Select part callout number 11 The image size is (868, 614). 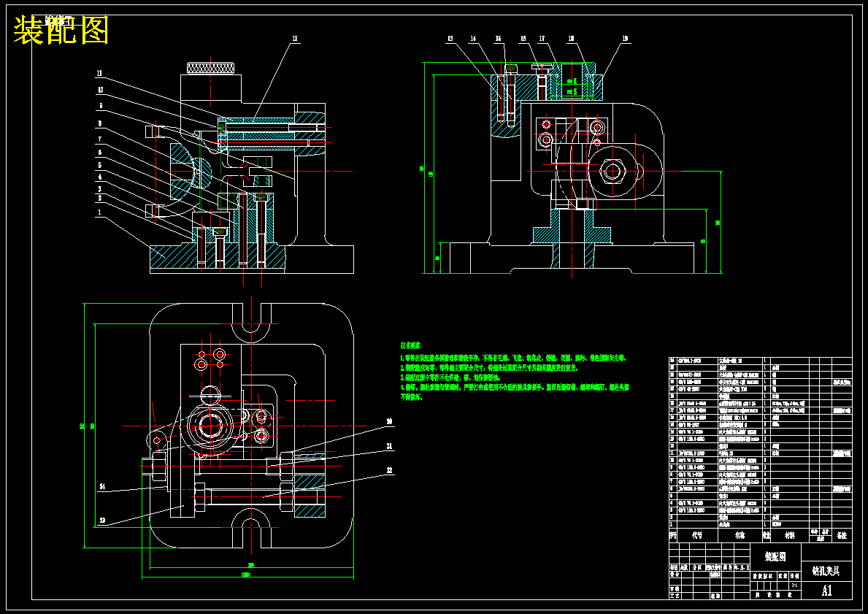(x=99, y=73)
